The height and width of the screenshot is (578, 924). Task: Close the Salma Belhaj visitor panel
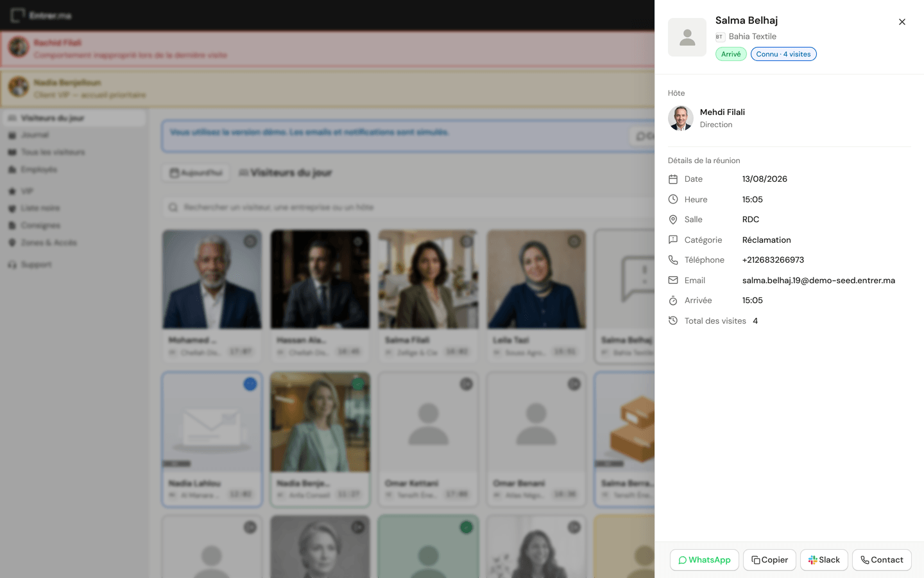tap(902, 22)
